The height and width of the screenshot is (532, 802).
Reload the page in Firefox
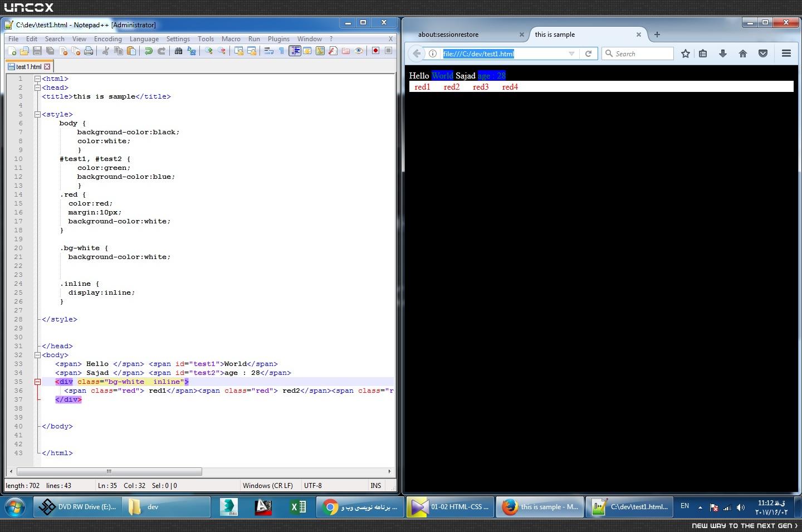588,53
